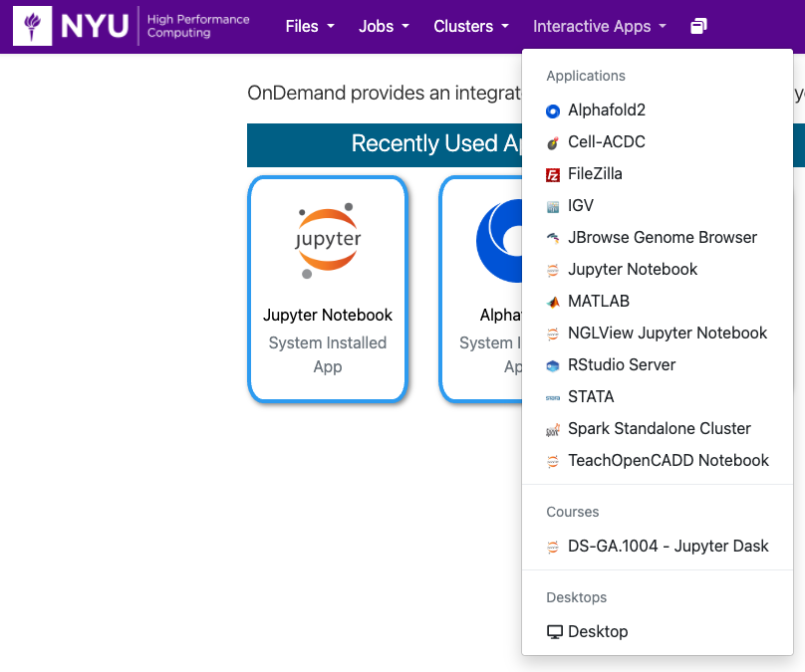The width and height of the screenshot is (805, 672).
Task: Click the Desktop monitor icon
Action: tap(555, 632)
